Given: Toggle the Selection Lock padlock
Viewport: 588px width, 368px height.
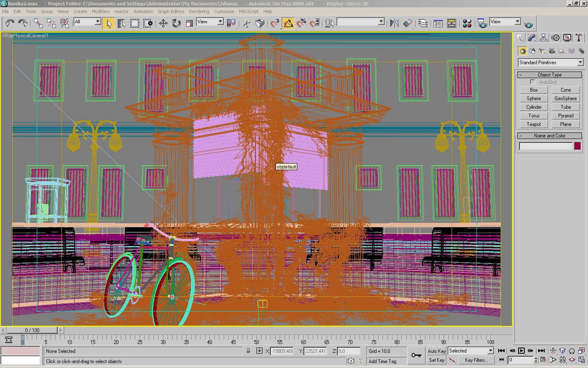Looking at the screenshot, I should click(x=248, y=351).
